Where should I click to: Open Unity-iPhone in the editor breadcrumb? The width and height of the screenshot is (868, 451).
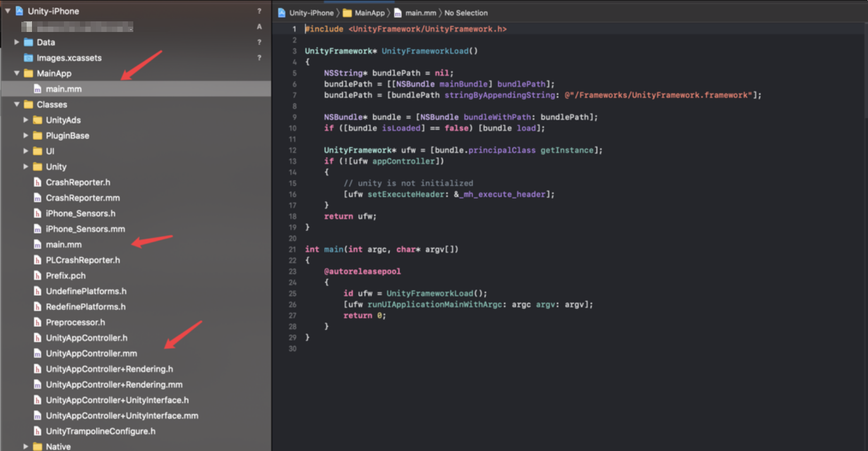click(311, 13)
